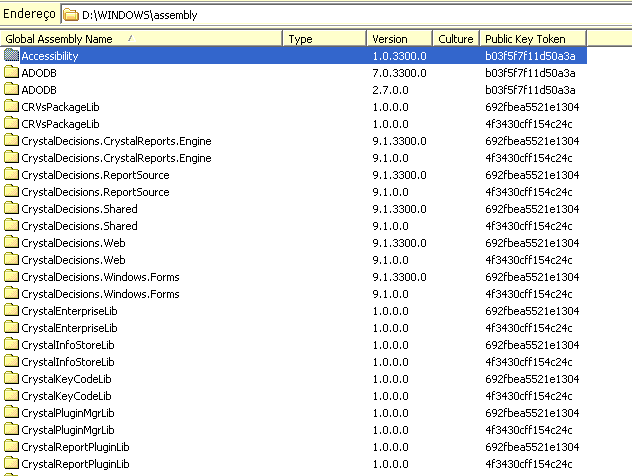The width and height of the screenshot is (632, 476).
Task: Click icon of CrystalDecisions.Web version 9.1.0.0
Action: pyautogui.click(x=11, y=259)
